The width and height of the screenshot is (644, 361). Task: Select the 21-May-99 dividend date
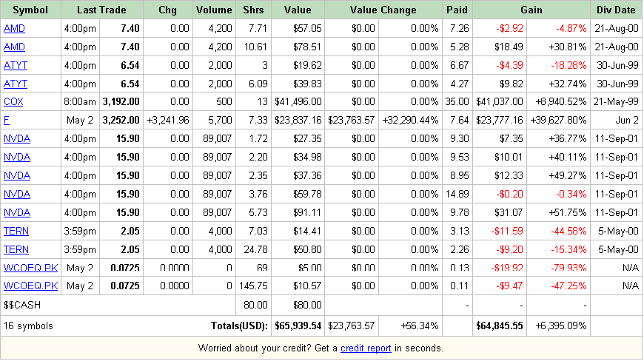point(616,101)
